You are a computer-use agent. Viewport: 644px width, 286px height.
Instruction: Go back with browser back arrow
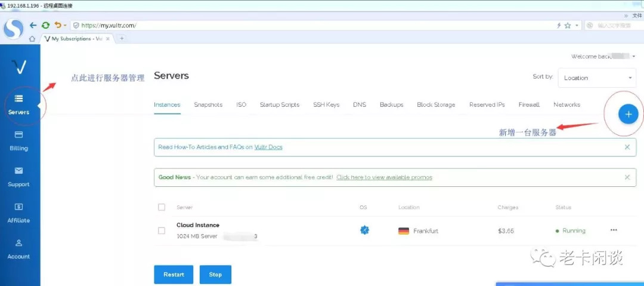click(33, 26)
